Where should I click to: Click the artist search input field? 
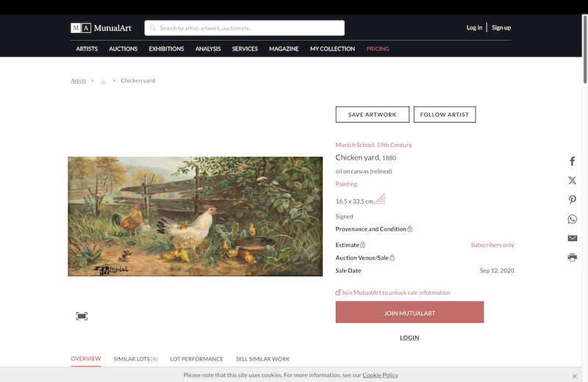(245, 28)
